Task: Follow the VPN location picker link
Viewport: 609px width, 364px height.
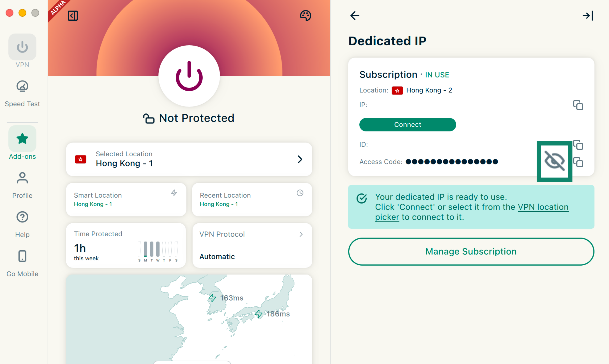Action: coord(543,207)
